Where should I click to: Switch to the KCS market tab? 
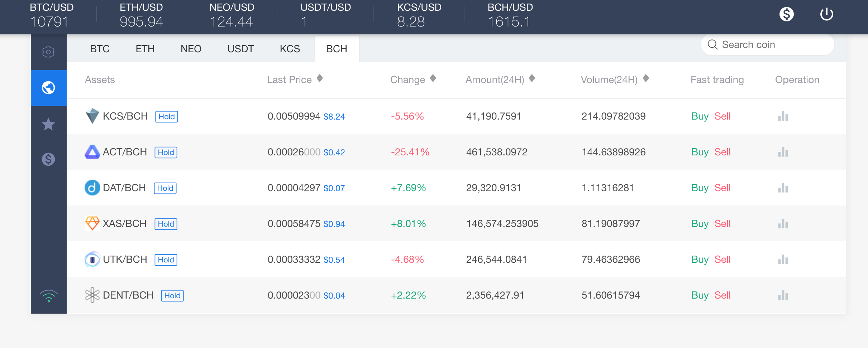click(x=290, y=49)
